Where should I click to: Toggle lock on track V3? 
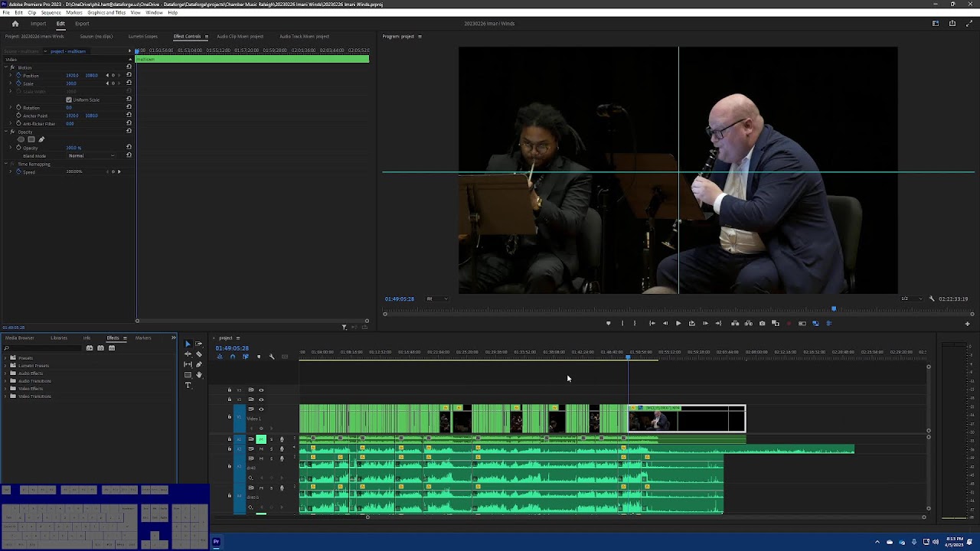230,390
